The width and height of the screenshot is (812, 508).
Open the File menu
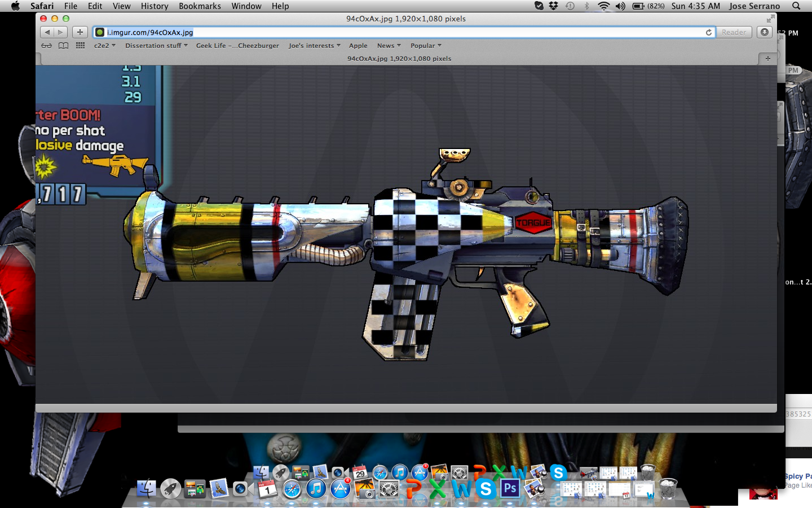(x=70, y=6)
